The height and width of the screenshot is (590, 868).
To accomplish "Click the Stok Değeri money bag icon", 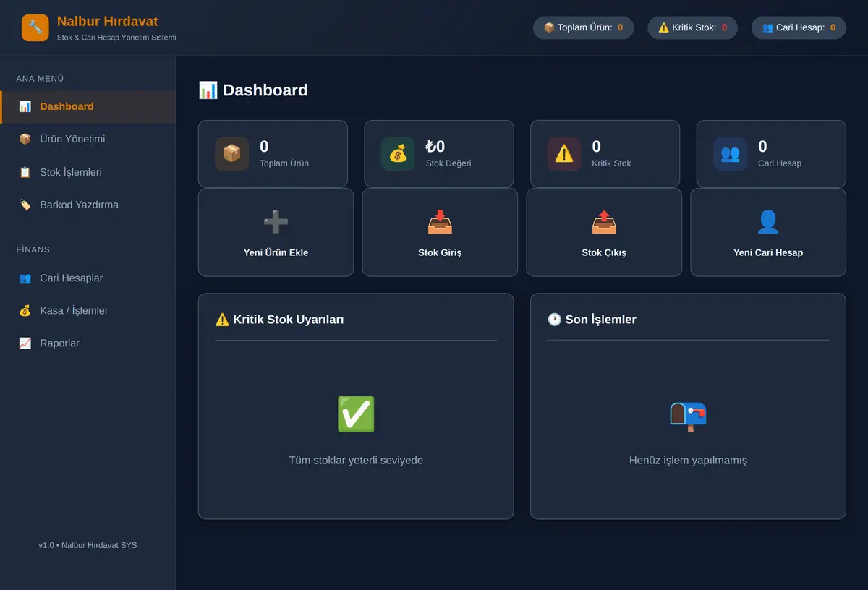I will [398, 154].
